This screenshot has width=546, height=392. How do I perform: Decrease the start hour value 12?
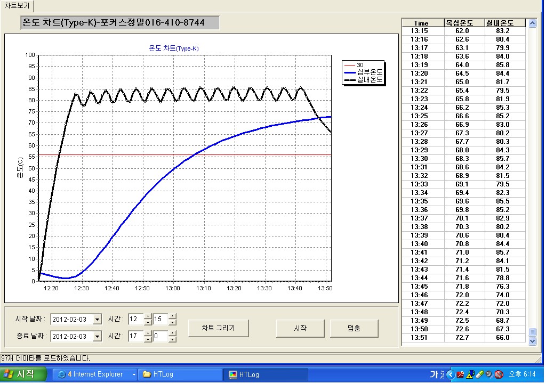pos(148,322)
